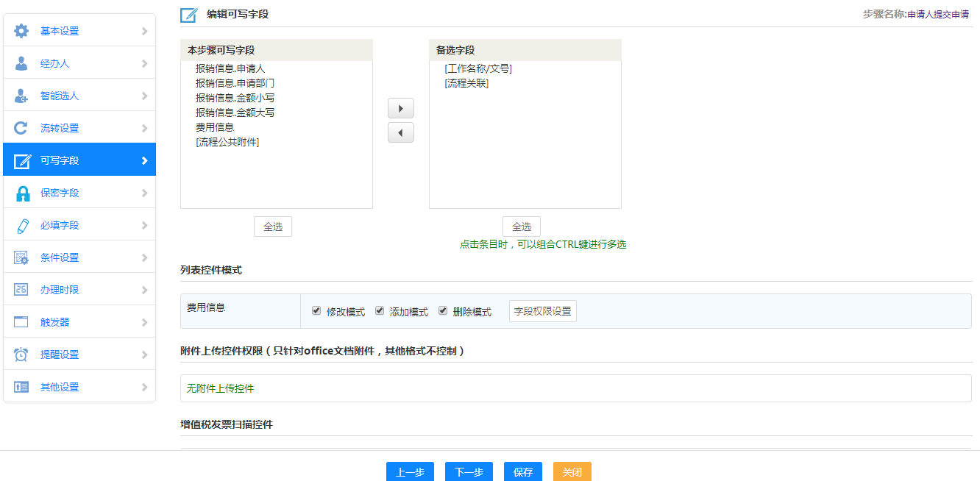Click the alarm clock icon for 提醒设置
The width and height of the screenshot is (980, 481).
tap(21, 354)
